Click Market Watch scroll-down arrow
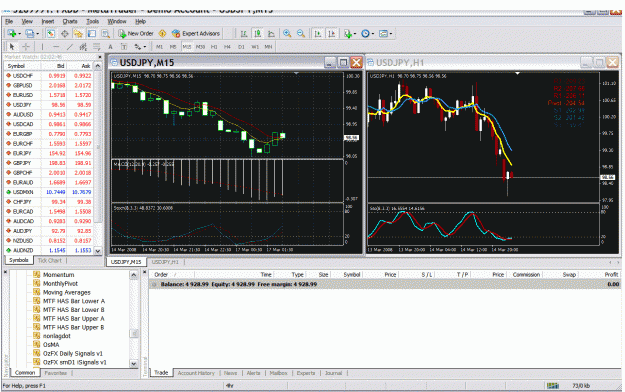 point(98,250)
